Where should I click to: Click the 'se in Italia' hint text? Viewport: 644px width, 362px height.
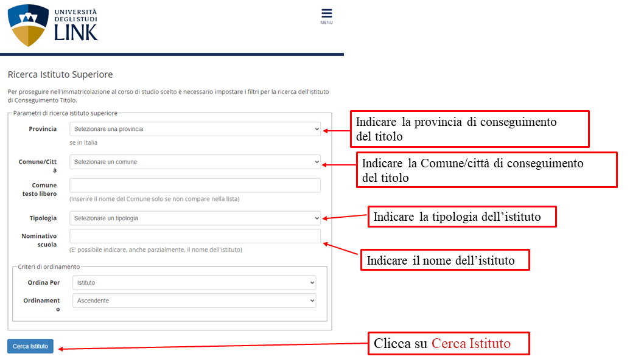pos(83,142)
